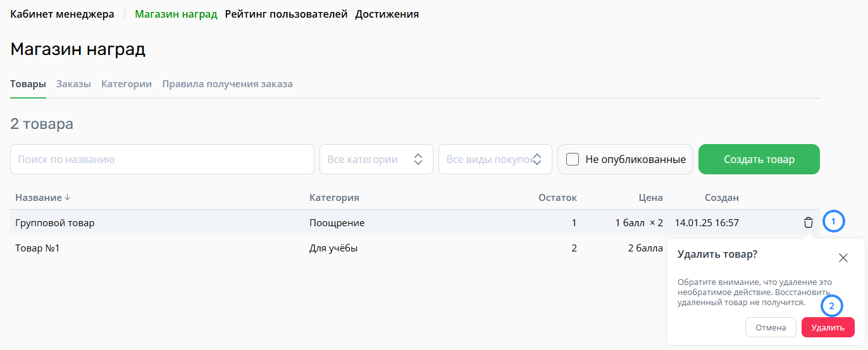The height and width of the screenshot is (350, 868).
Task: Enable the Не опубликованные checkbox
Action: pos(573,159)
